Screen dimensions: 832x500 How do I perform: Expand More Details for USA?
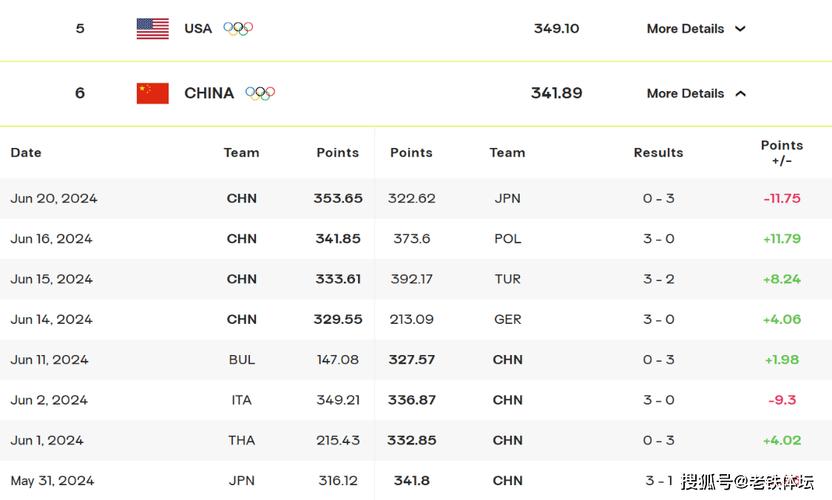(x=696, y=29)
